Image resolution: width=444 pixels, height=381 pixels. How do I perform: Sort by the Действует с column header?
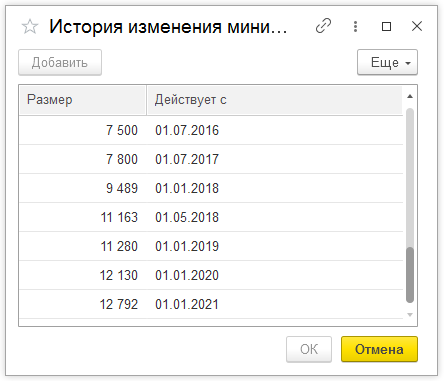(x=275, y=100)
